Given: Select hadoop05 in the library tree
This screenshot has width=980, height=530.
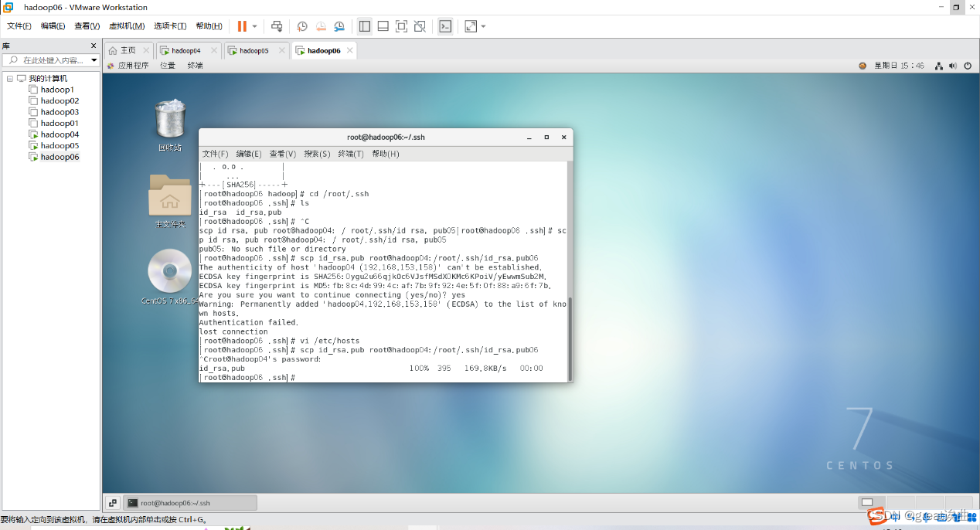Looking at the screenshot, I should 60,145.
